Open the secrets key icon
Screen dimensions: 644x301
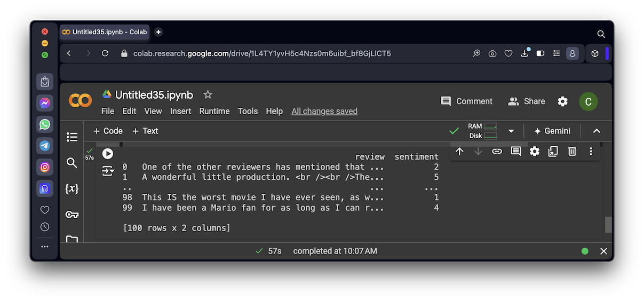click(x=72, y=215)
